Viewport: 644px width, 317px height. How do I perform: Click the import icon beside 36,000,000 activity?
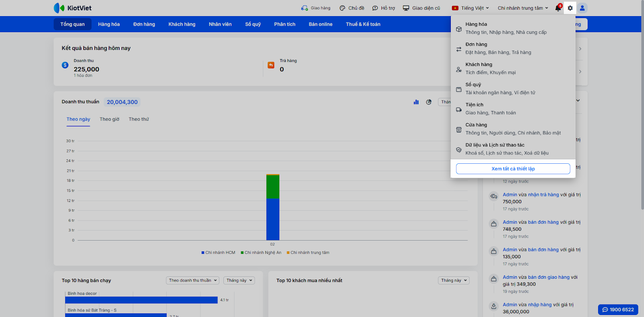[493, 306]
